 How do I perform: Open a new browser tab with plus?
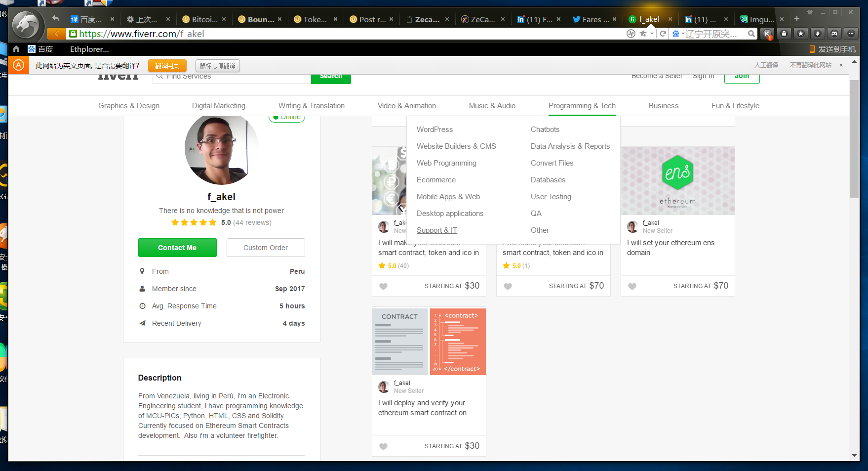coord(796,19)
